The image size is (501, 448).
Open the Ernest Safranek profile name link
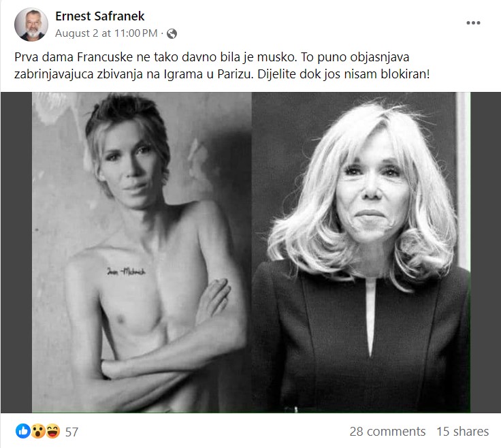coord(99,16)
